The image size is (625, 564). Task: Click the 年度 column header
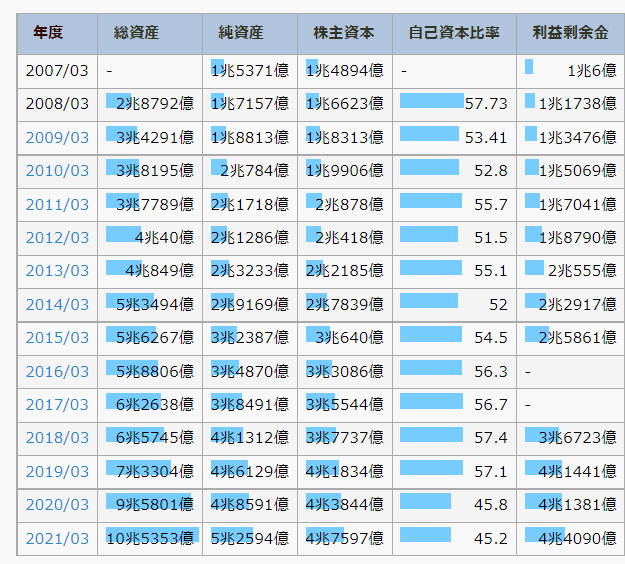(57, 34)
